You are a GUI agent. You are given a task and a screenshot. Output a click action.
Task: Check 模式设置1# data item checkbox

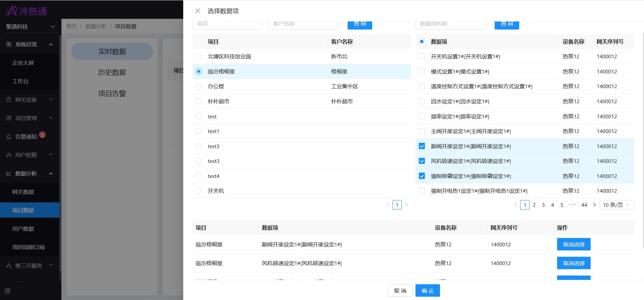422,71
